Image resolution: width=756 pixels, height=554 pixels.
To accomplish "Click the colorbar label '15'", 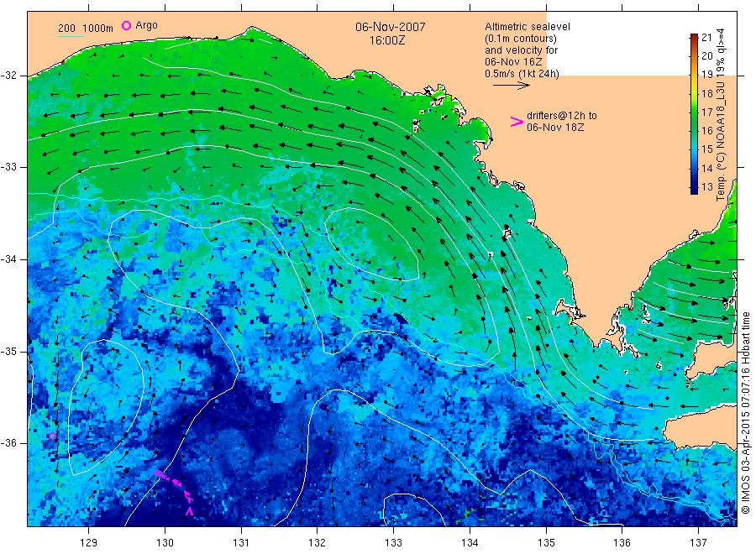I will point(706,149).
